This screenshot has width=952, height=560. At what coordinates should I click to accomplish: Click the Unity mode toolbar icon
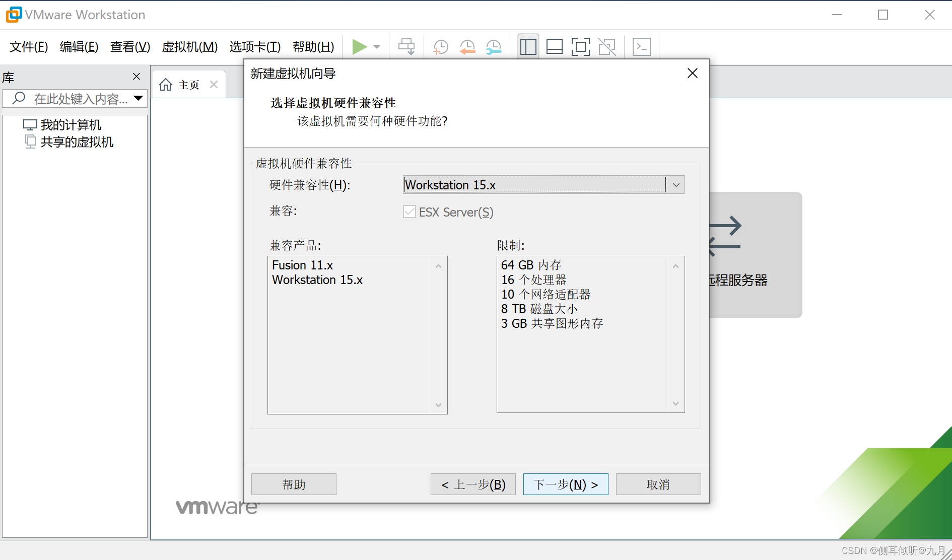pos(607,47)
